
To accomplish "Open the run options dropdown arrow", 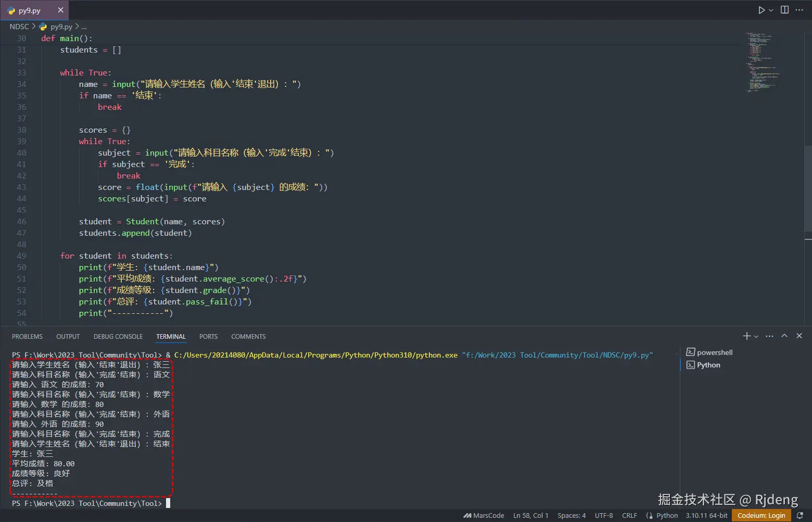I will [x=771, y=10].
